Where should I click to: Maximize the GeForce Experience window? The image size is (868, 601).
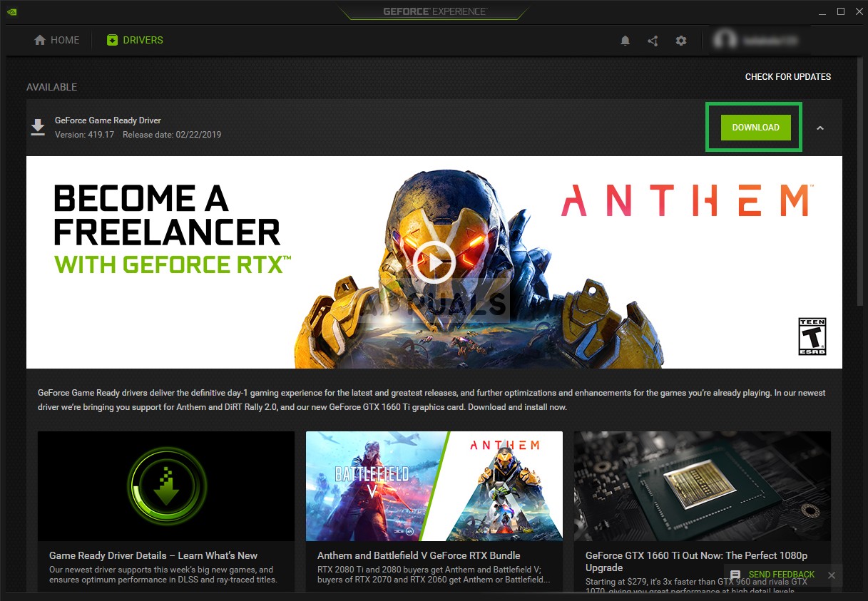click(840, 11)
